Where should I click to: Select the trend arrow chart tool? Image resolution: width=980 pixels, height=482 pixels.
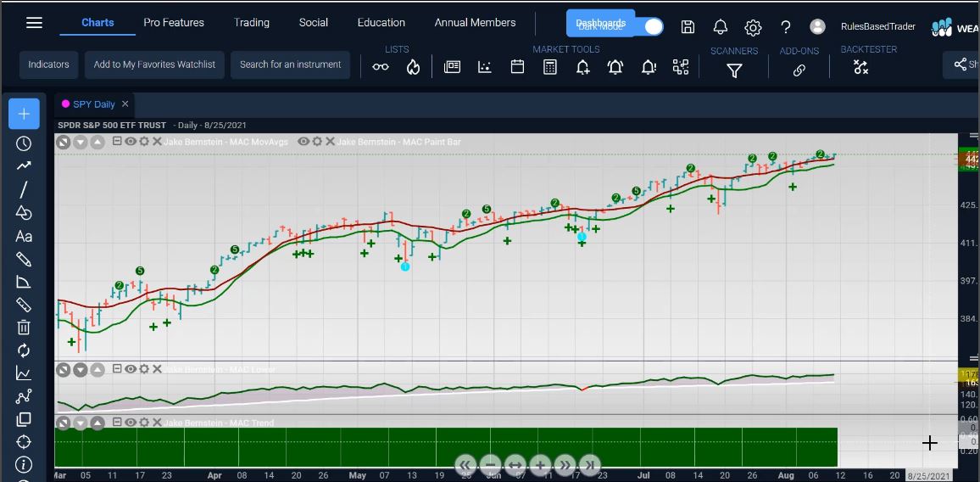click(24, 165)
